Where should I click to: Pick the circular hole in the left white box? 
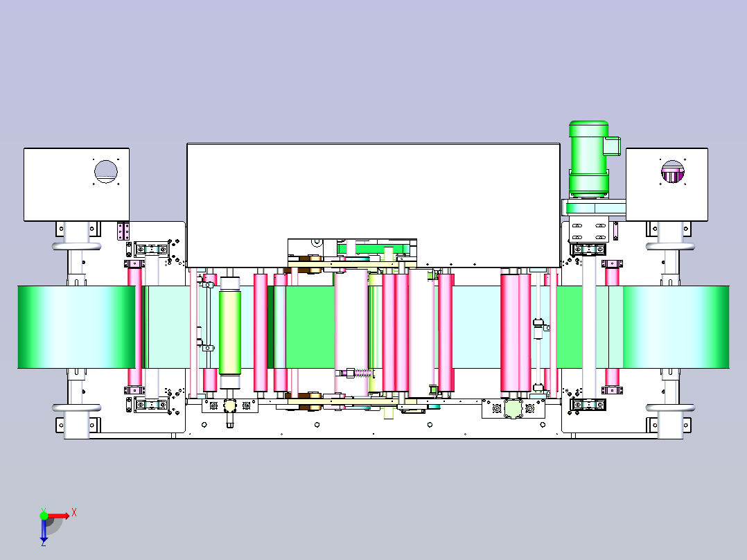coord(106,172)
